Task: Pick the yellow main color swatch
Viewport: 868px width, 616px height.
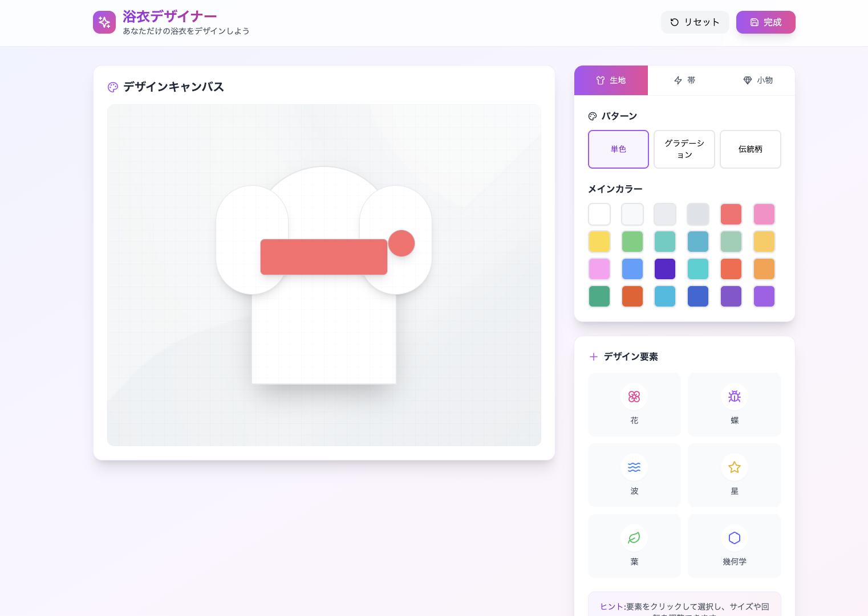Action: tap(599, 242)
